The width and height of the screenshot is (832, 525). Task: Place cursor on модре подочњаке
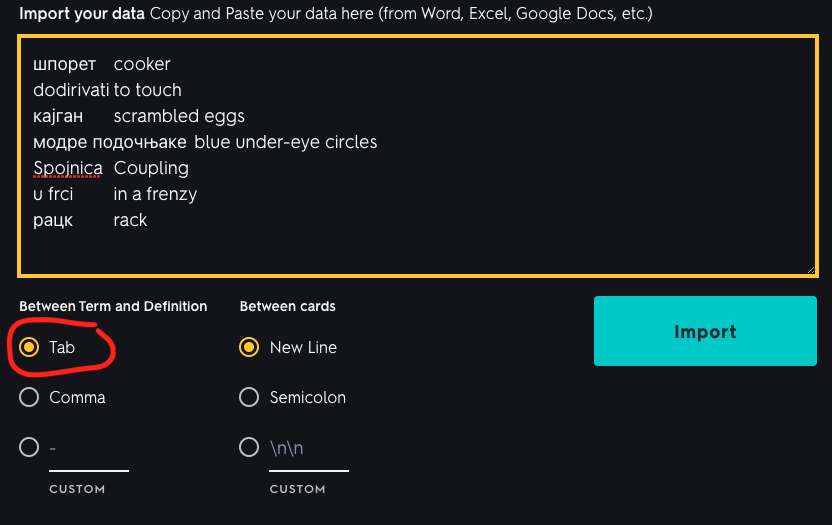[x=110, y=142]
